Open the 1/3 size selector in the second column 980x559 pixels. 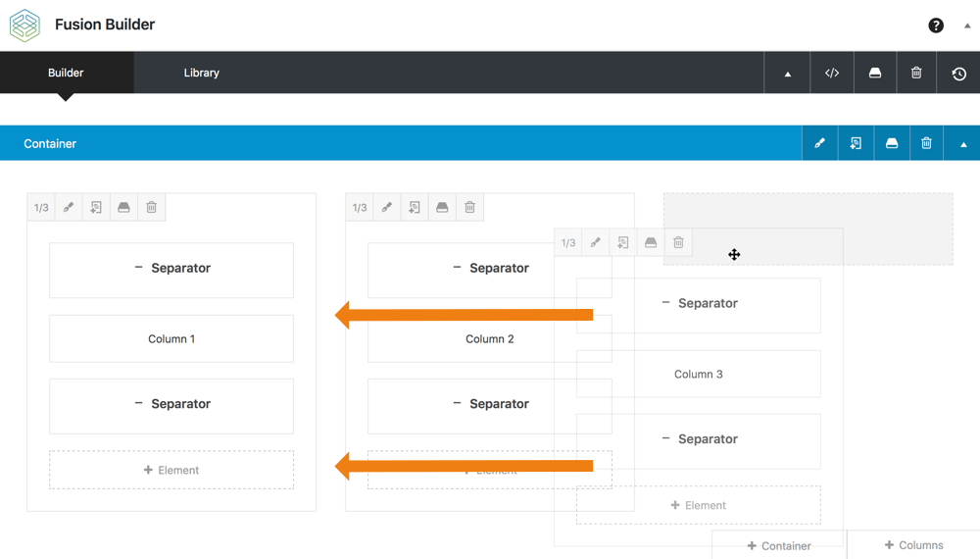point(360,208)
